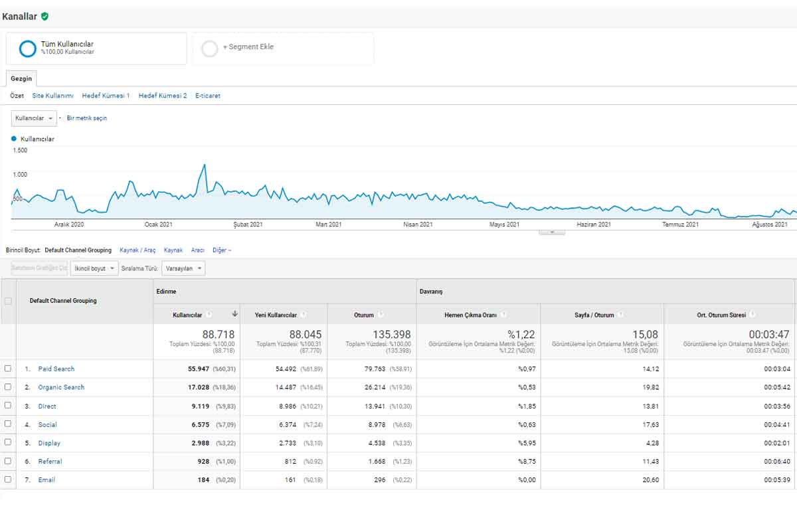Click total new users value 88.045
Viewport: 797px width, 532px height.
click(305, 335)
